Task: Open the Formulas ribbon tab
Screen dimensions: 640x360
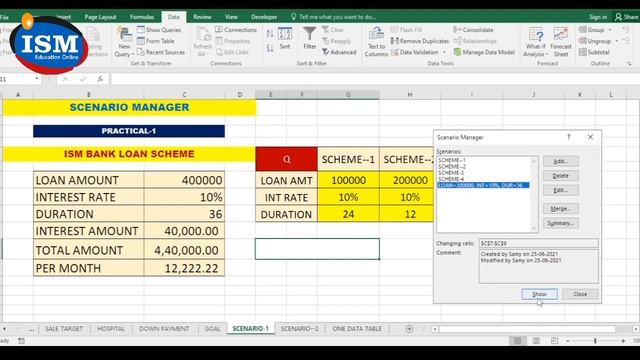Action: pos(142,17)
